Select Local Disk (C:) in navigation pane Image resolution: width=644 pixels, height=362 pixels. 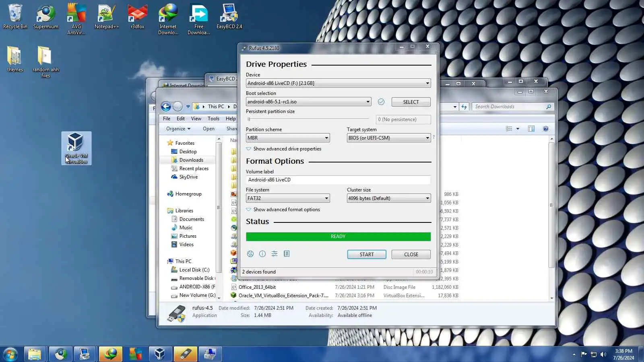pos(194,270)
